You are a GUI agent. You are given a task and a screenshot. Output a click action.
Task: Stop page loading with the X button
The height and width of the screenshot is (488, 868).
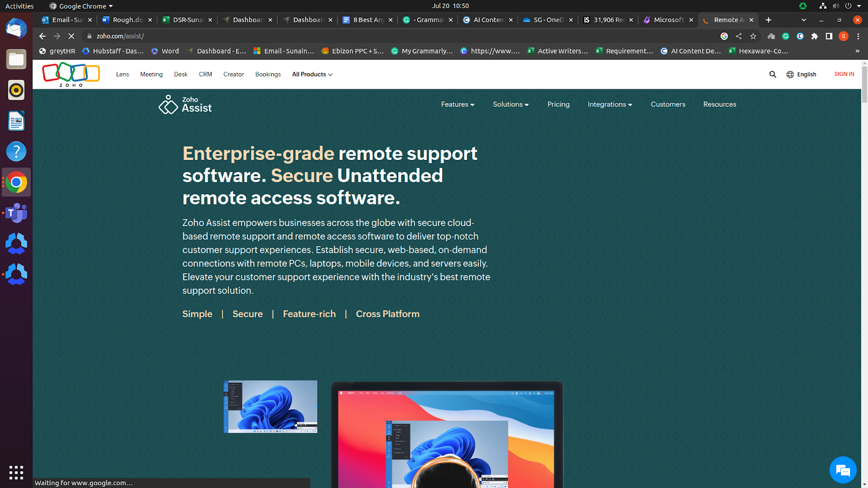71,36
